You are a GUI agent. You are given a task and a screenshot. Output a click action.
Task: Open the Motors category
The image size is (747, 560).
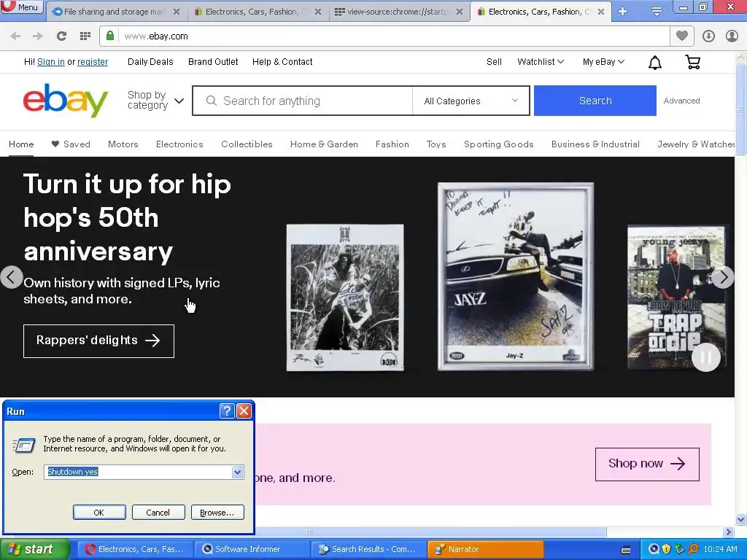pyautogui.click(x=123, y=144)
